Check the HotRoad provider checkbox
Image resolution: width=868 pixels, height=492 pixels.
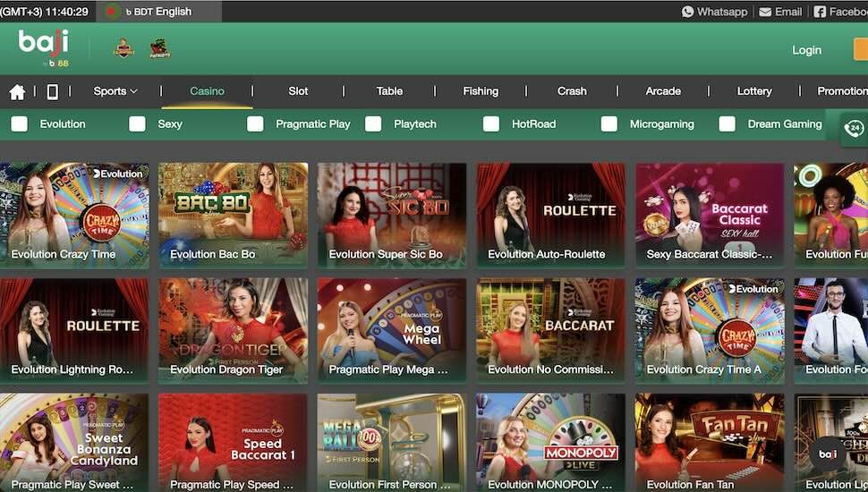point(491,124)
